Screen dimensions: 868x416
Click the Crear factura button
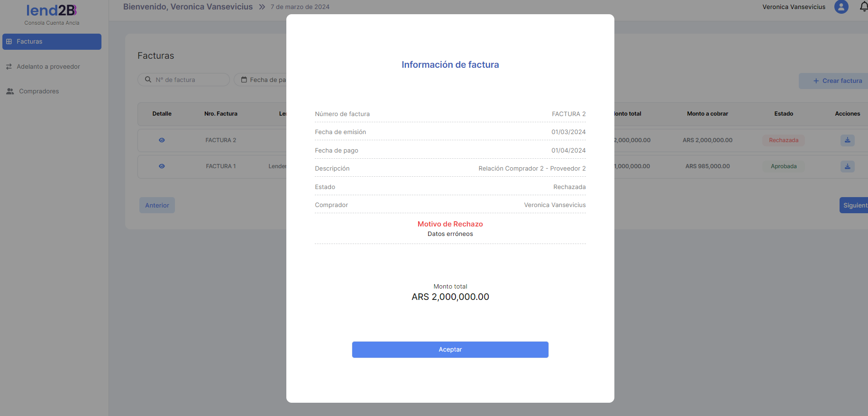tap(837, 81)
